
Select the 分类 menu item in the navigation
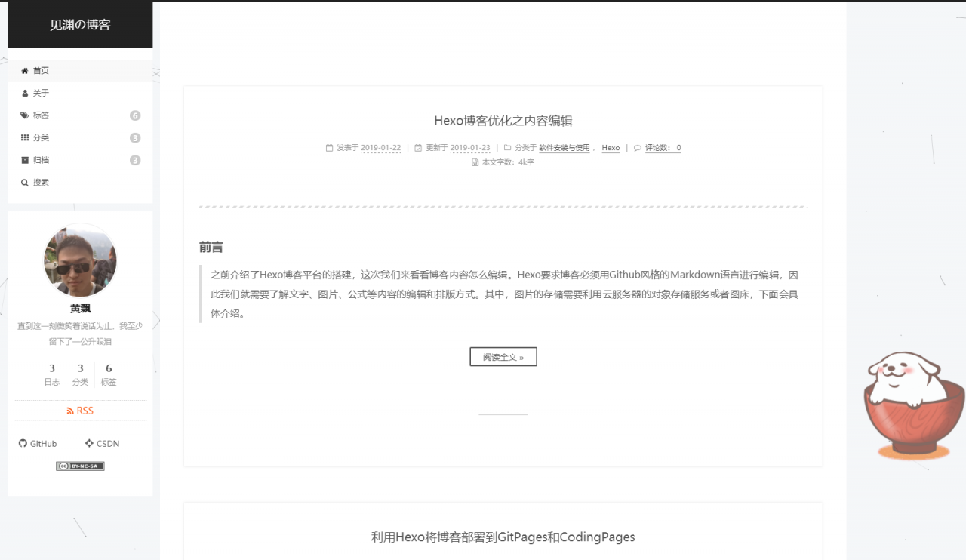coord(80,138)
